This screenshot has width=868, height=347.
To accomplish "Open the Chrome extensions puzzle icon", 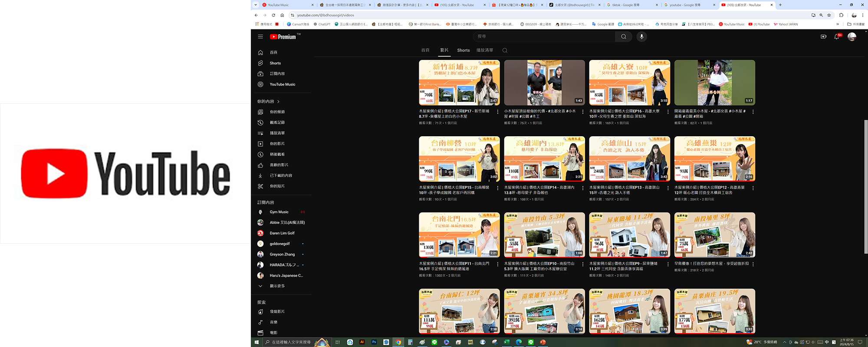I will pos(841,15).
